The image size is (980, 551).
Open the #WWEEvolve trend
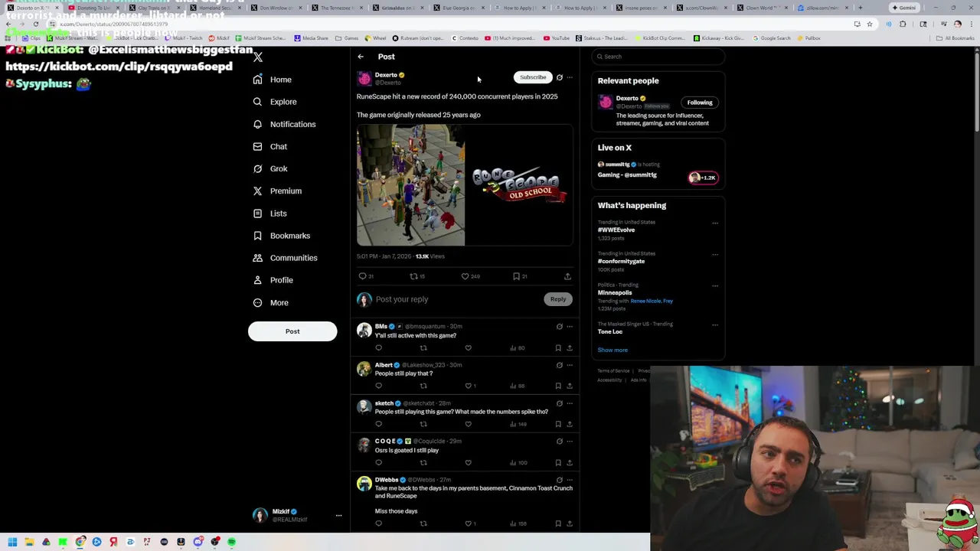[x=616, y=230]
